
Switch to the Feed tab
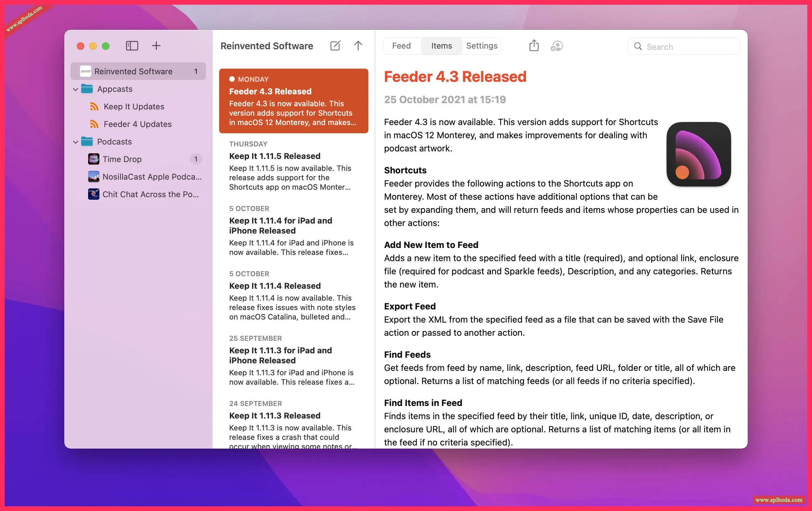coord(401,46)
